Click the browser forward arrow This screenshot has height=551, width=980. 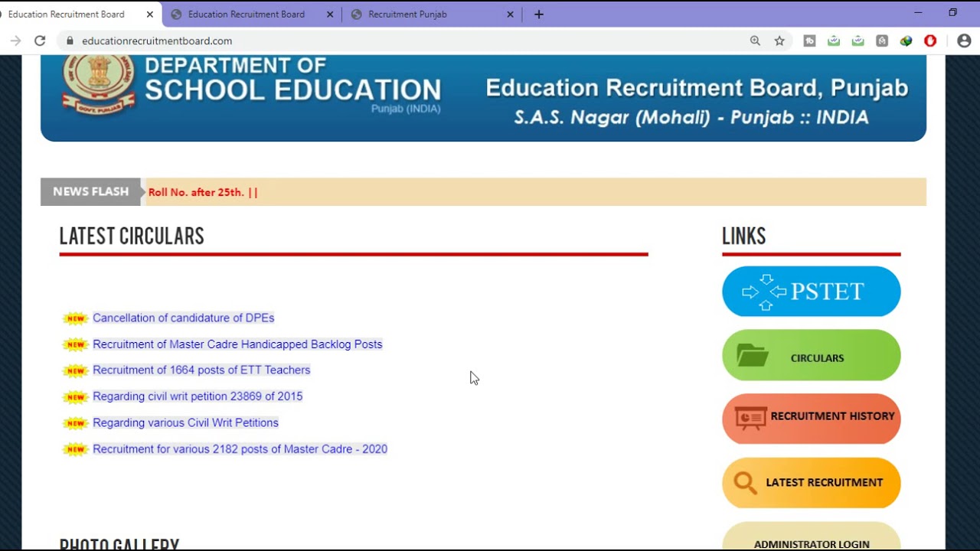click(x=15, y=41)
